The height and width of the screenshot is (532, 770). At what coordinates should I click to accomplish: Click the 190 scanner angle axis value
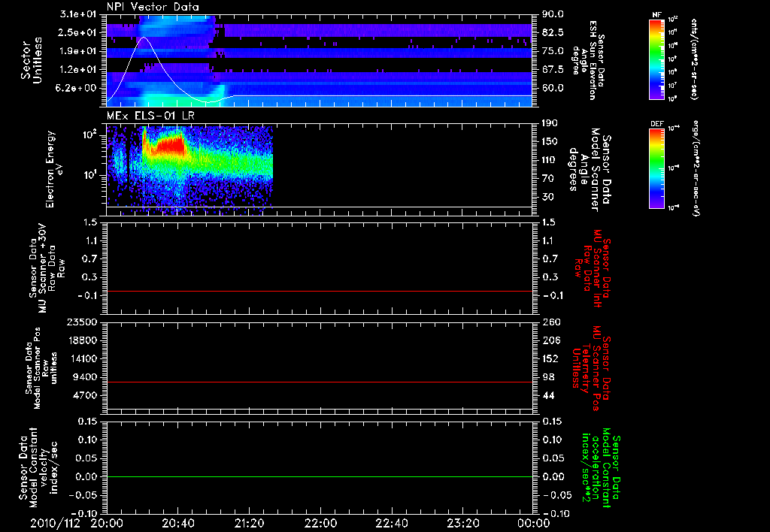pyautogui.click(x=550, y=123)
